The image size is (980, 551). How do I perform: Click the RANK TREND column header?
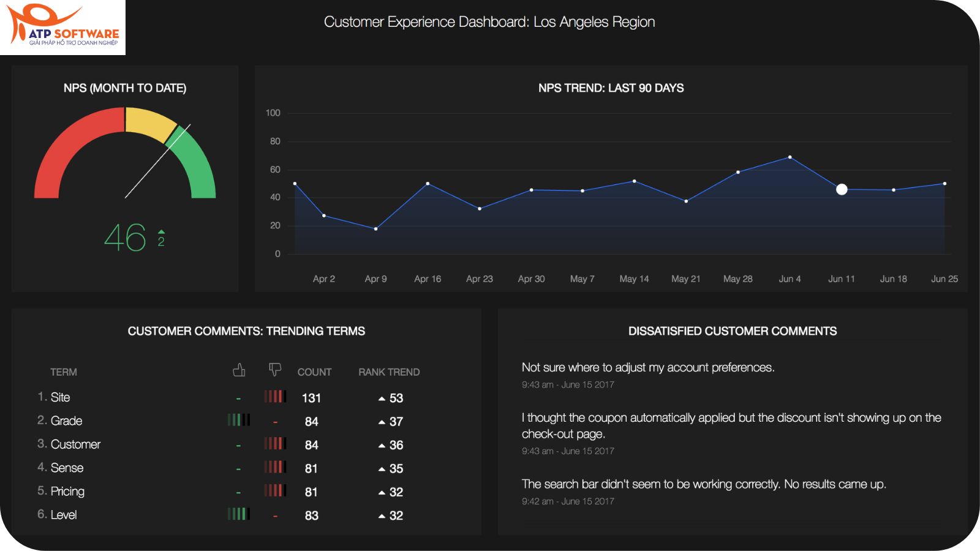click(x=389, y=372)
